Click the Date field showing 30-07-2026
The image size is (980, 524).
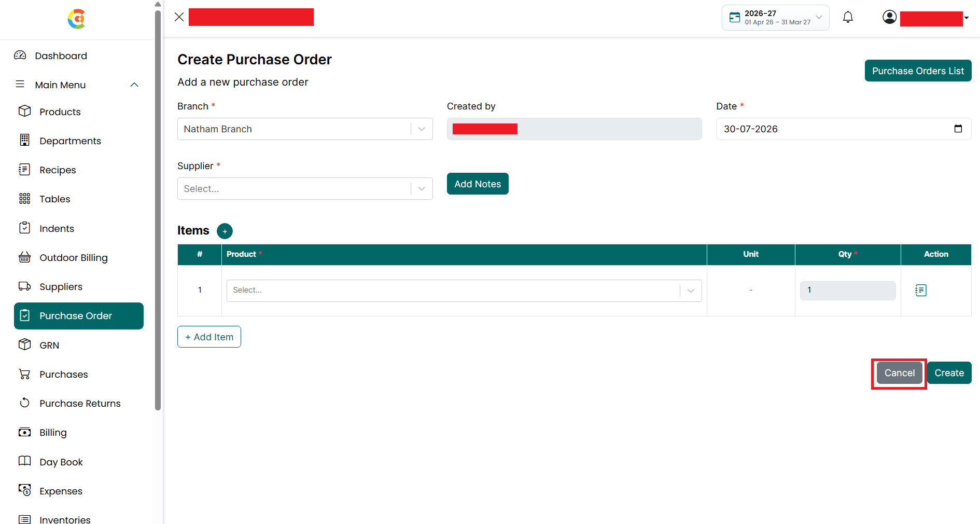point(843,129)
